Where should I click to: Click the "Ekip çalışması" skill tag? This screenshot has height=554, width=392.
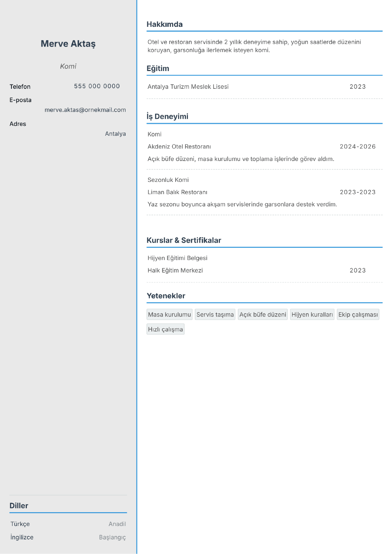(358, 314)
